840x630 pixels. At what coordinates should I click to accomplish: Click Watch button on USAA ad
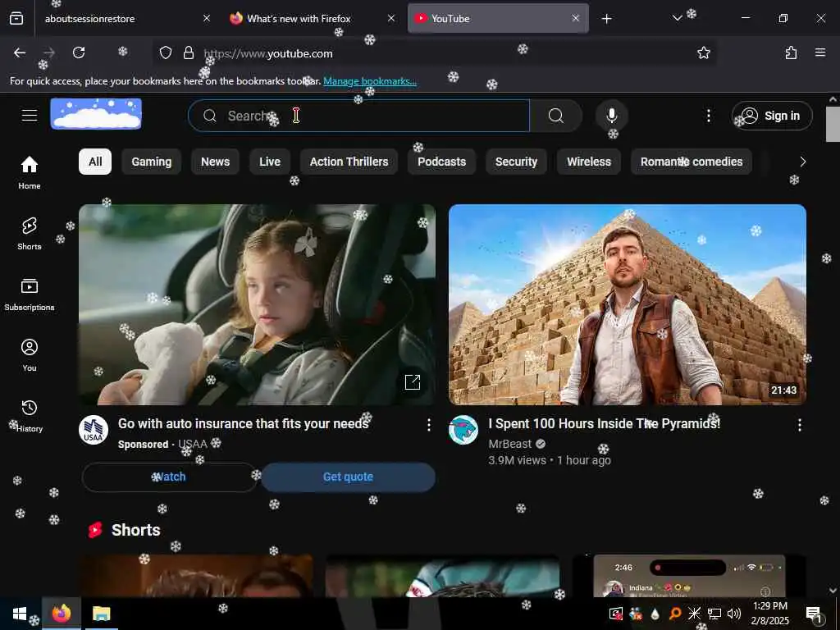coord(170,477)
